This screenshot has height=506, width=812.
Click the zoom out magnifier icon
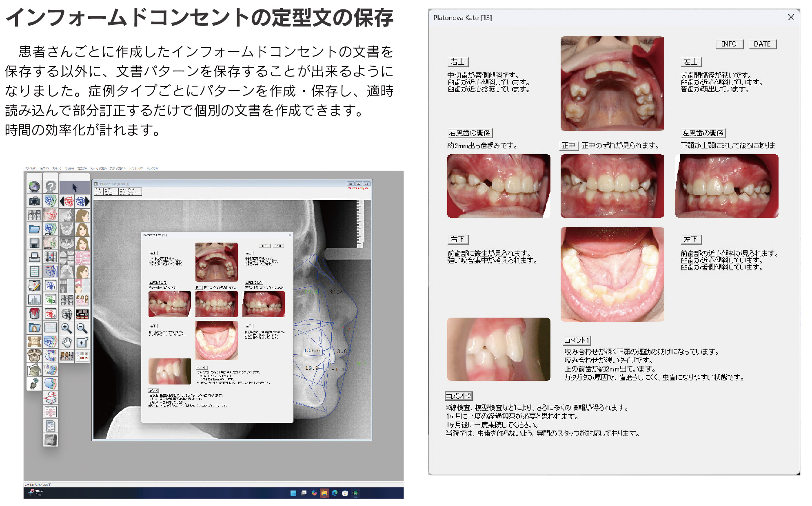[x=82, y=328]
